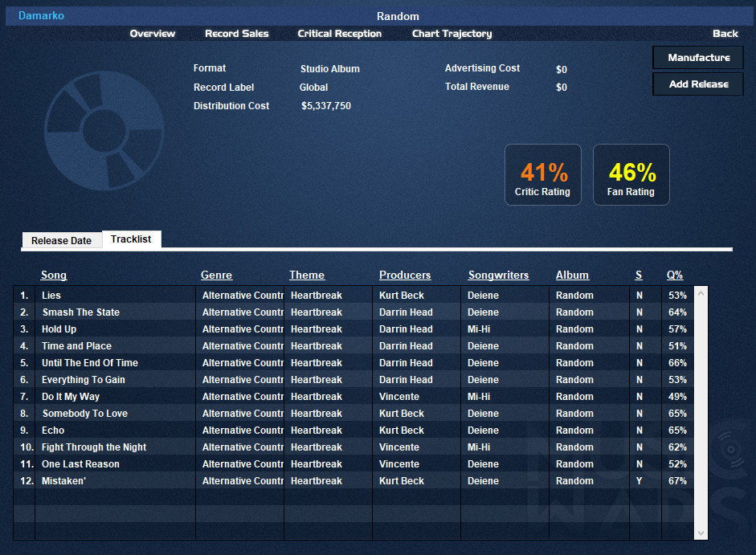Click the vinyl record album artwork icon

coord(104,131)
